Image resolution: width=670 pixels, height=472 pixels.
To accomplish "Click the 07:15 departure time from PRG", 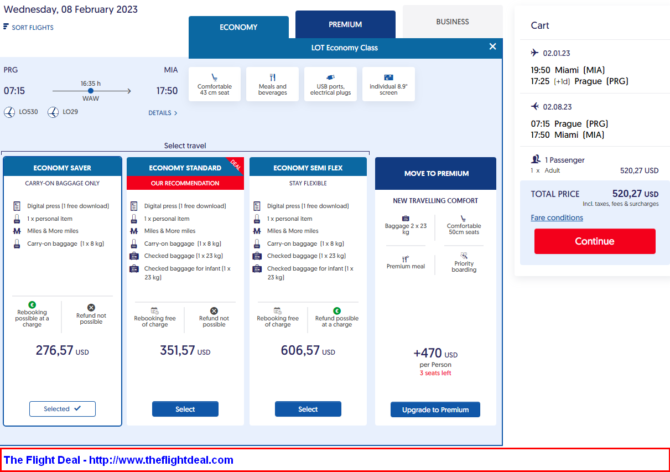I will pyautogui.click(x=14, y=91).
